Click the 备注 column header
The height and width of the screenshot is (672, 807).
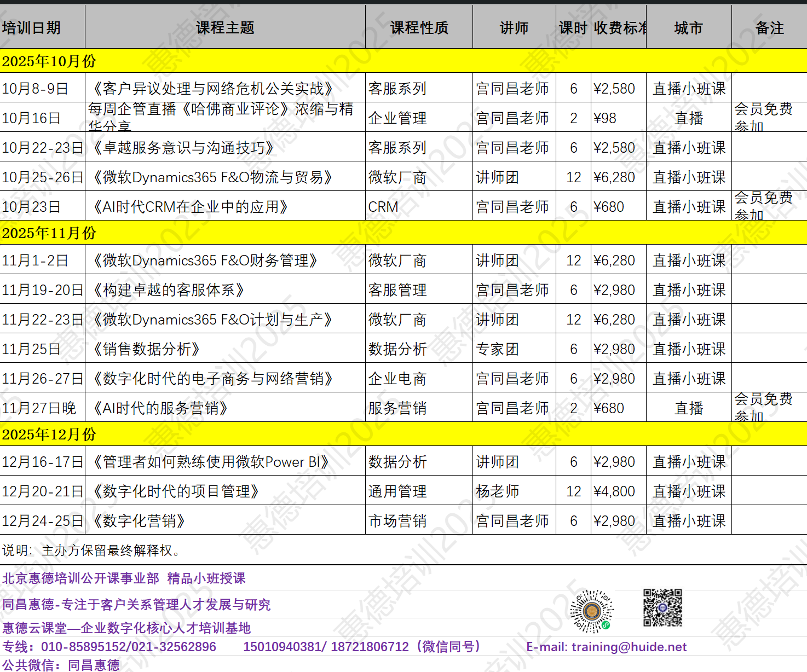769,28
